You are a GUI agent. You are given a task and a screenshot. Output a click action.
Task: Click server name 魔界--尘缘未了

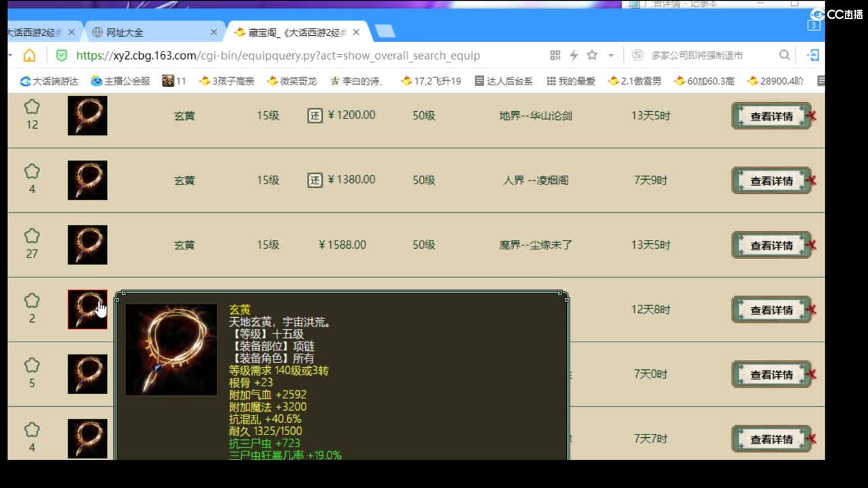(536, 245)
